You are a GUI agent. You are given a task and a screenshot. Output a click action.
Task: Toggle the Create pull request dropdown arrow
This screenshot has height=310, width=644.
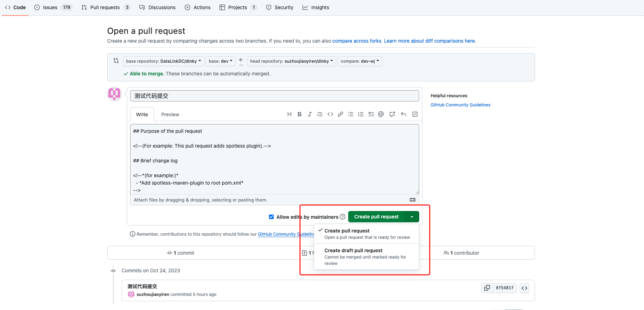tap(412, 217)
